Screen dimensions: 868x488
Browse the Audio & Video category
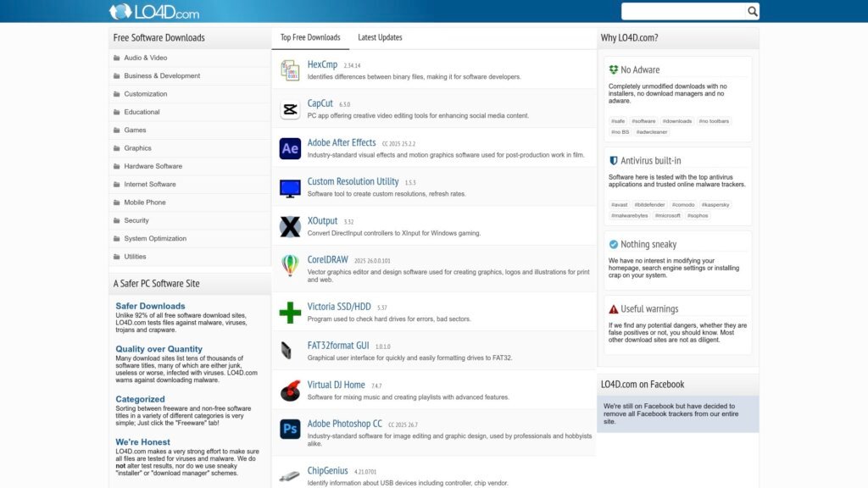tap(146, 58)
